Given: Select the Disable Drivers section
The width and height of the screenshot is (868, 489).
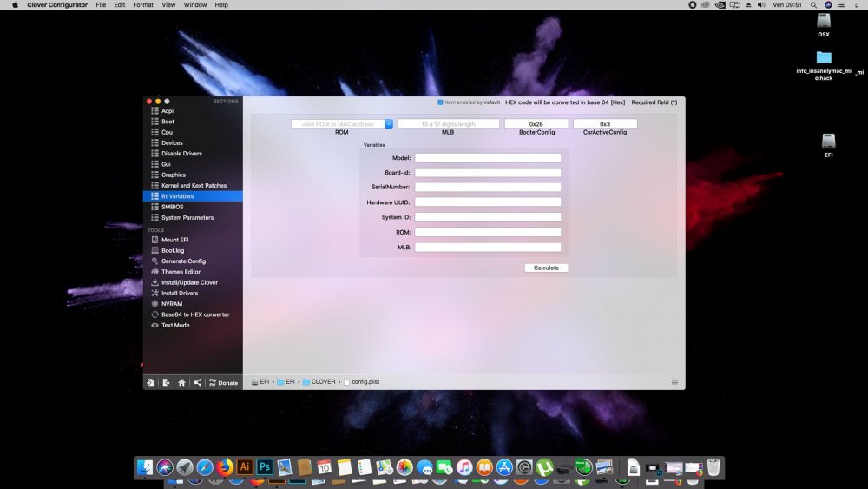Looking at the screenshot, I should (x=192, y=154).
